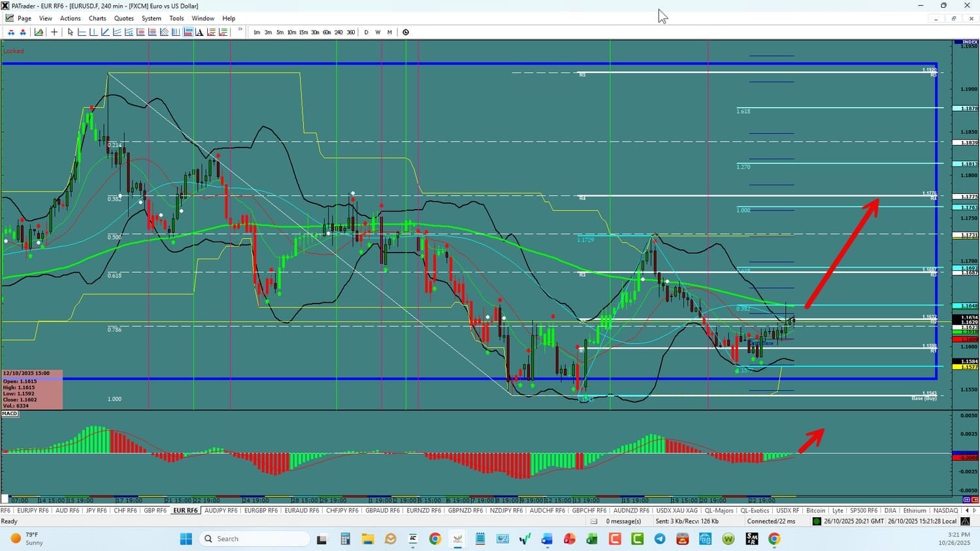Image resolution: width=980 pixels, height=551 pixels.
Task: Click the Windows taskbar Search box
Action: [255, 539]
